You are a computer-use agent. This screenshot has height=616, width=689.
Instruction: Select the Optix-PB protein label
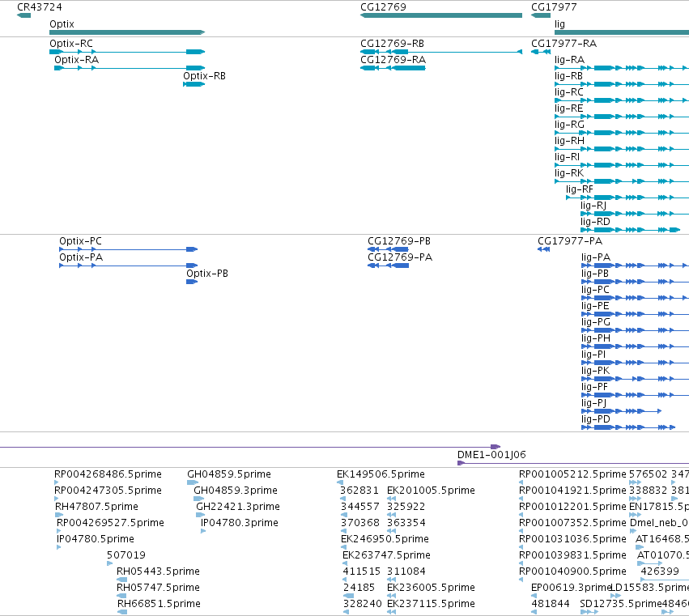[x=207, y=274]
